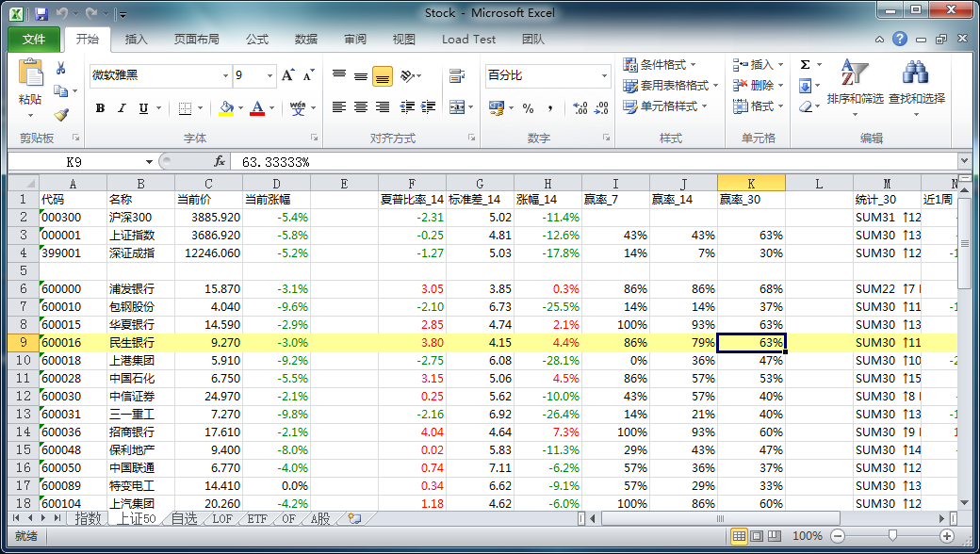Switch to the ETF sheet tab
This screenshot has width=980, height=554.
(x=257, y=518)
